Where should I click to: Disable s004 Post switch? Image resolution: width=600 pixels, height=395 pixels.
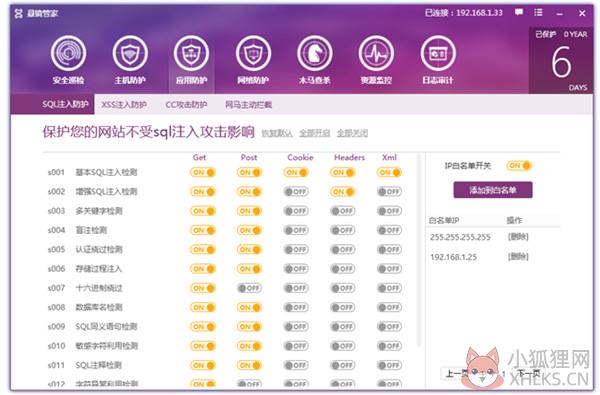pos(249,230)
